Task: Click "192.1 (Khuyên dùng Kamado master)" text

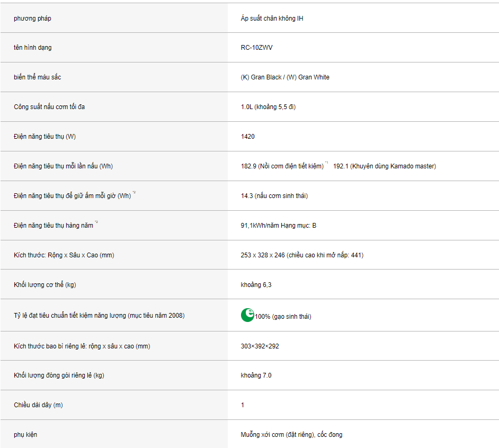Action: pos(385,166)
